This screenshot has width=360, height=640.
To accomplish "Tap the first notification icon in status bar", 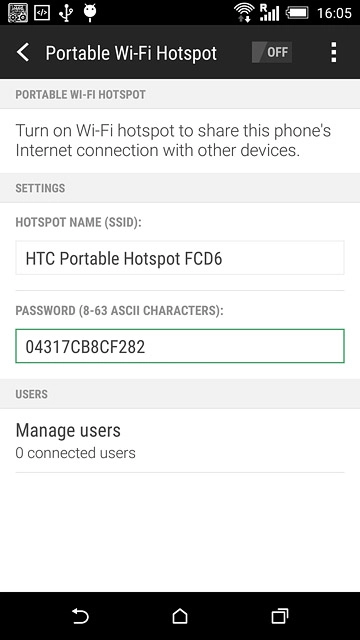I will [18, 13].
